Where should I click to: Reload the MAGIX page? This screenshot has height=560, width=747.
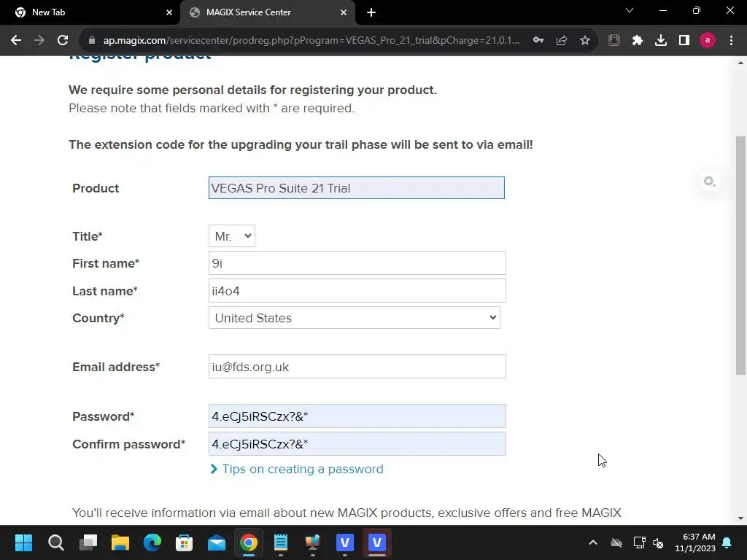point(63,41)
